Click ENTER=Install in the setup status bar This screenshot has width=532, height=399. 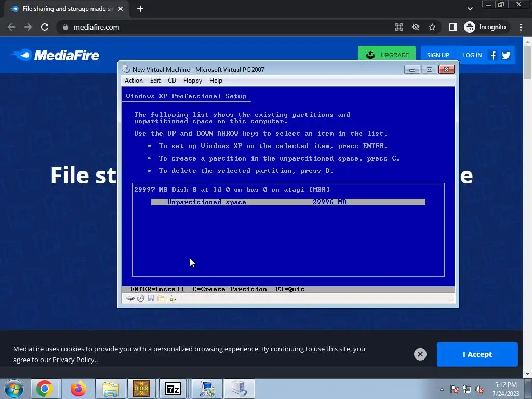[x=157, y=289]
